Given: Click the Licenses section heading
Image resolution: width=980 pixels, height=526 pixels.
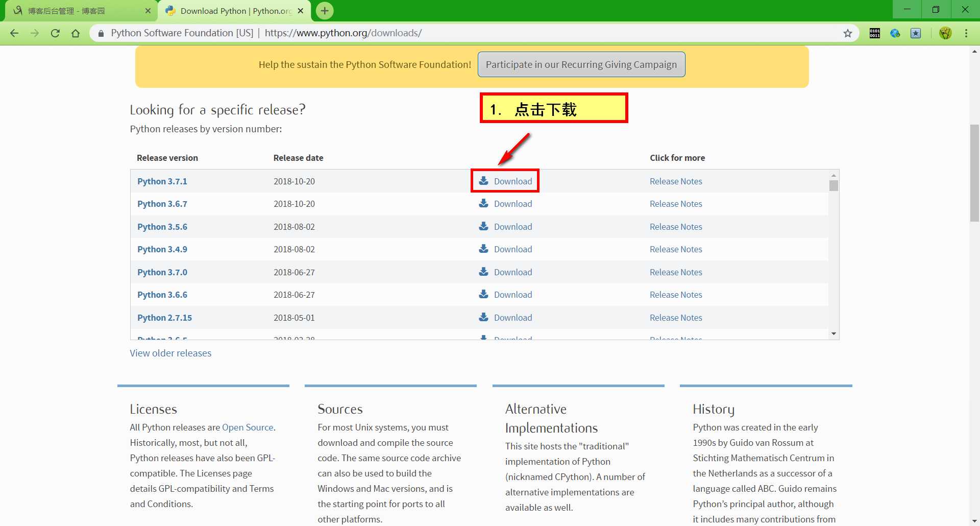Looking at the screenshot, I should pyautogui.click(x=153, y=409).
